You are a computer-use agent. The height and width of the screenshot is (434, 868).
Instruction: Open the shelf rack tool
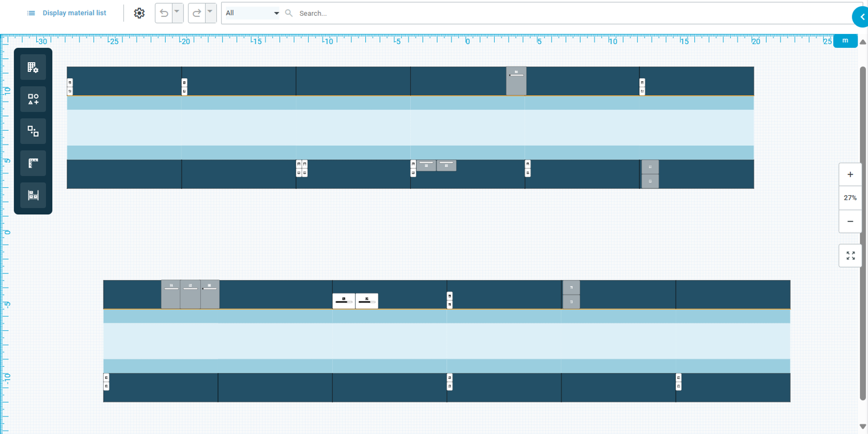pyautogui.click(x=33, y=195)
